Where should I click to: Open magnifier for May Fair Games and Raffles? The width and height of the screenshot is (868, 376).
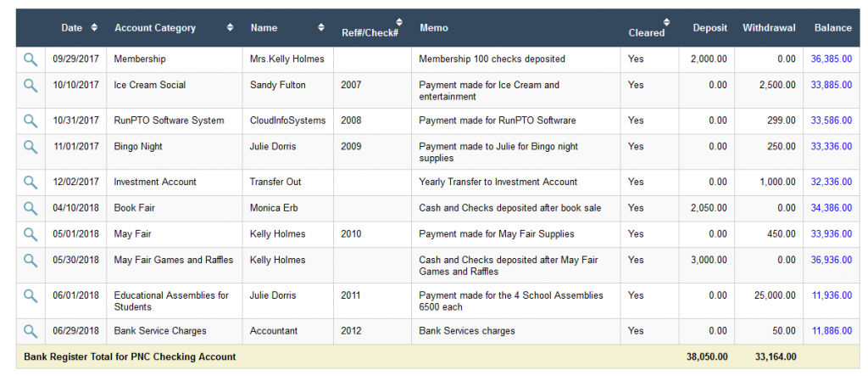click(31, 261)
